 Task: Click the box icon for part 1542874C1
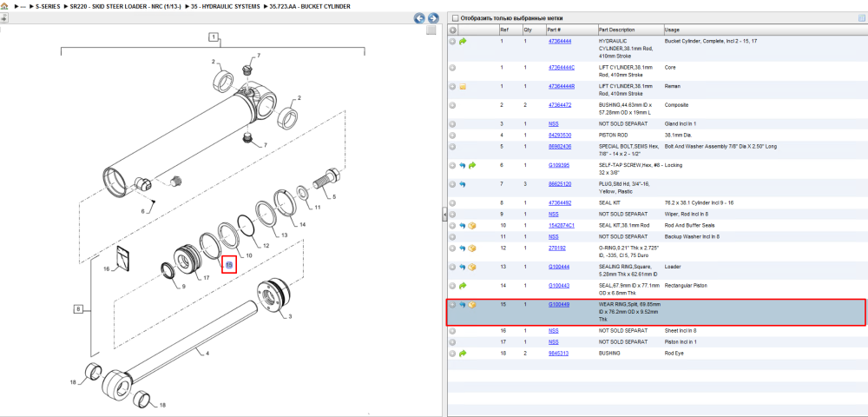point(472,225)
